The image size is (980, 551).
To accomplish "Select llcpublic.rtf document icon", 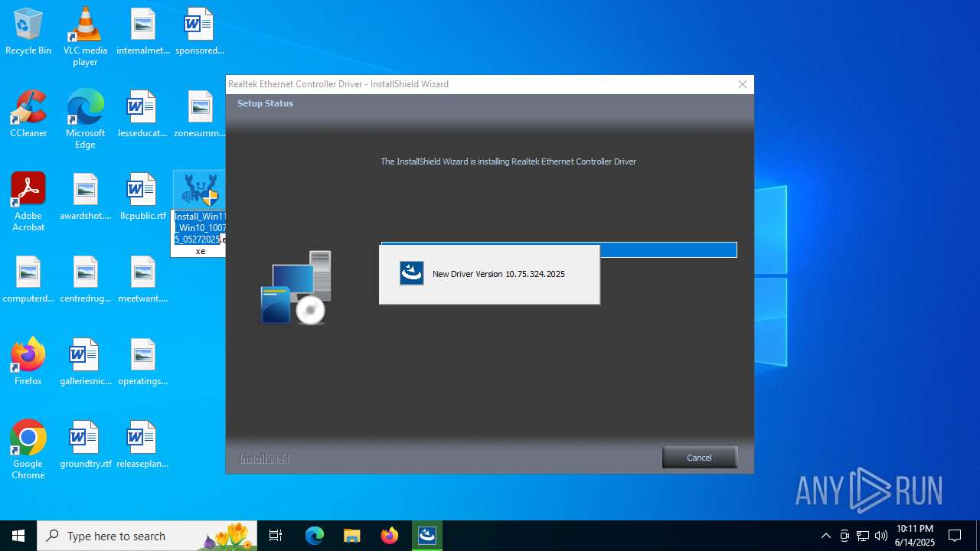I will (x=142, y=197).
